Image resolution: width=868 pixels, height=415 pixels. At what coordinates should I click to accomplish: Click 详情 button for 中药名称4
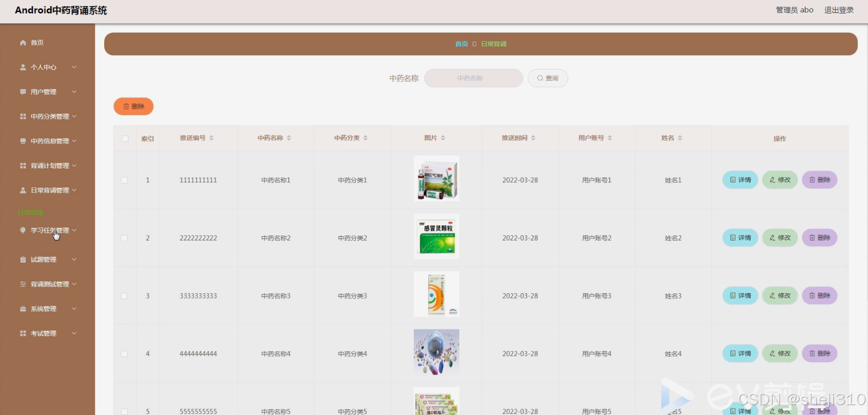pyautogui.click(x=740, y=353)
